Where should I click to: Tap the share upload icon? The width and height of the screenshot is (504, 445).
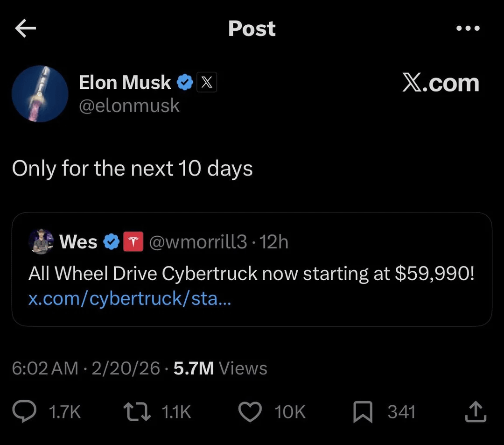tap(476, 412)
